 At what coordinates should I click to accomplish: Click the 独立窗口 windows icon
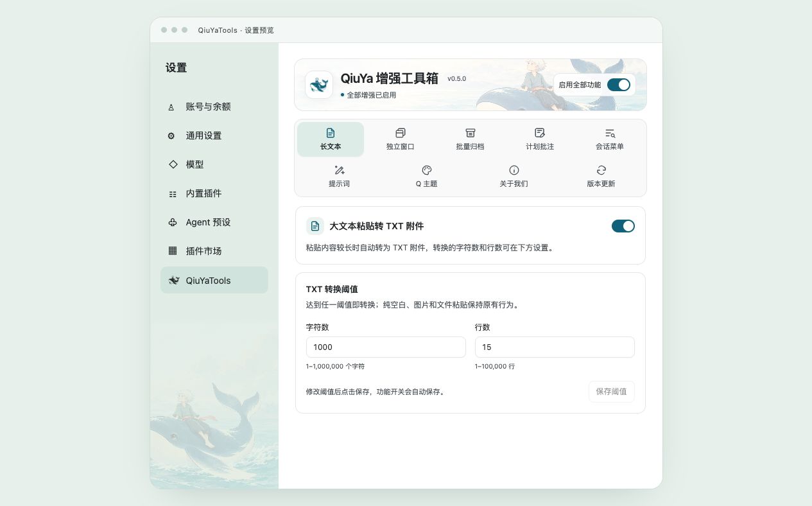point(401,133)
